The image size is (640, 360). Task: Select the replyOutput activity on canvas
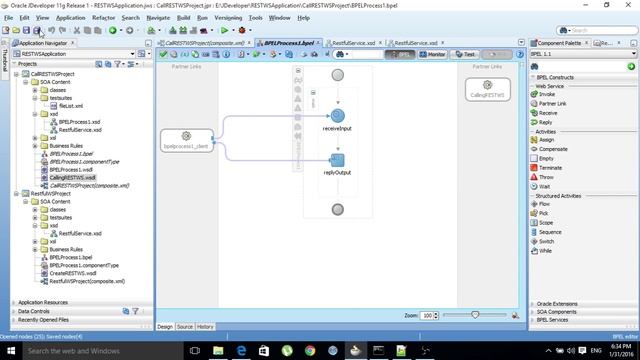click(338, 160)
